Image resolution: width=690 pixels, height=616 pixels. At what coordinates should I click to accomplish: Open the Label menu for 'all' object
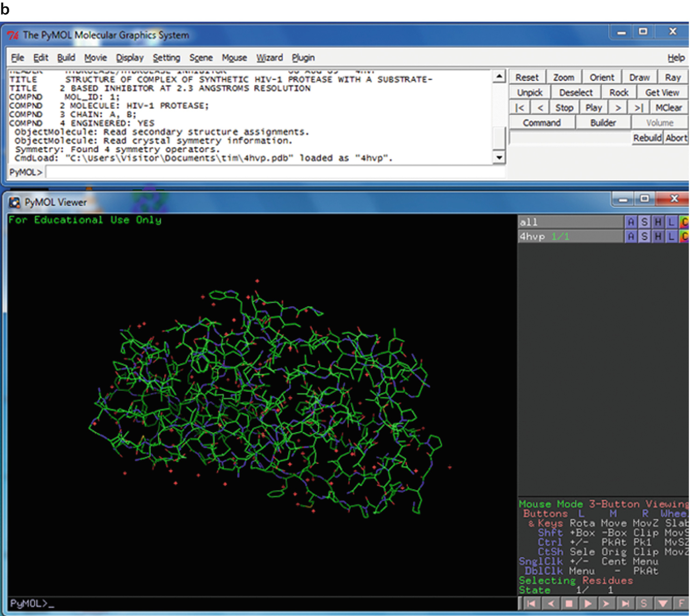[671, 222]
